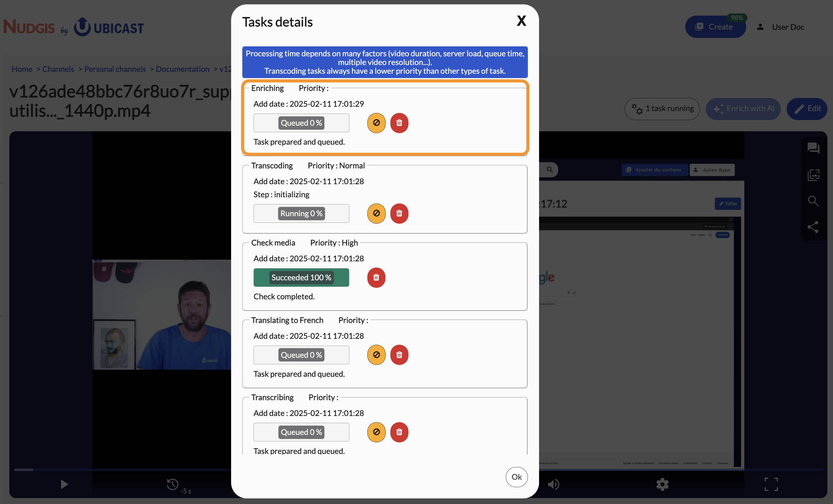Delete the Check media task
833x504 pixels.
[376, 278]
